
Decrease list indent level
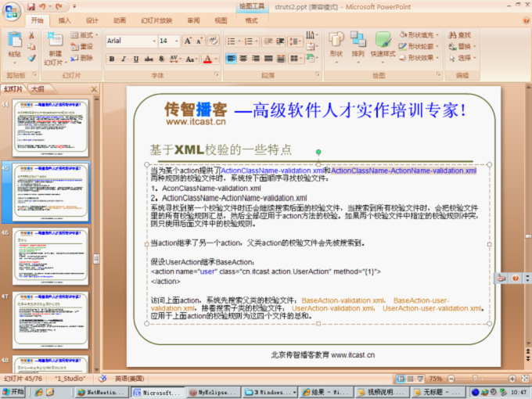point(268,41)
